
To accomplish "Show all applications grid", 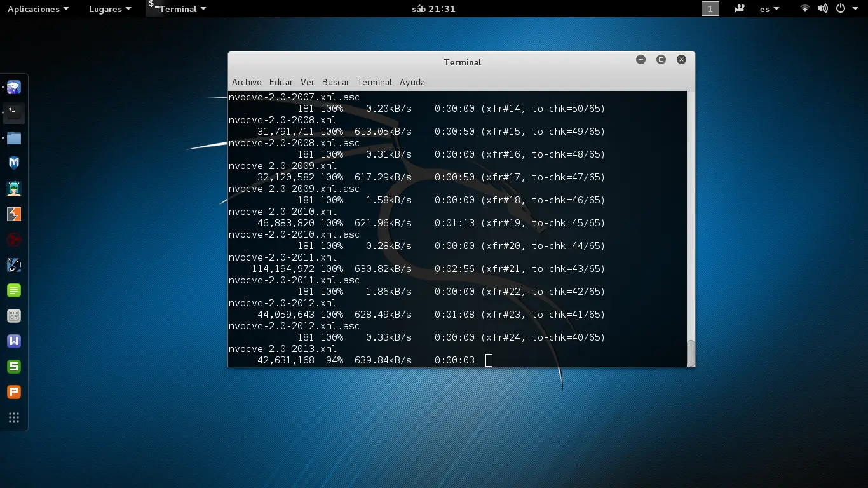I will click(14, 417).
